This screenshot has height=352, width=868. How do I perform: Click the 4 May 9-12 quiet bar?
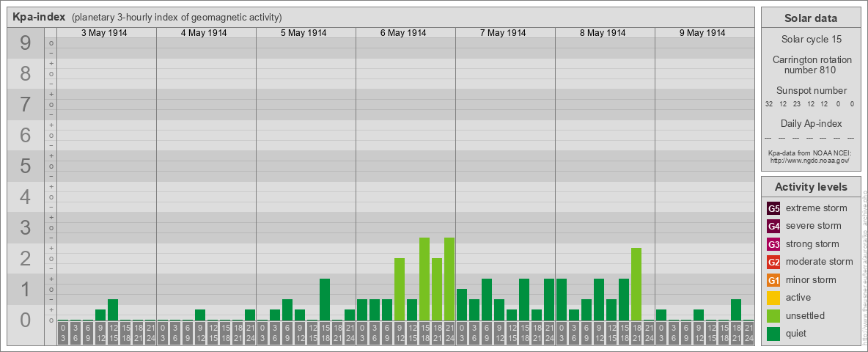pyautogui.click(x=200, y=315)
